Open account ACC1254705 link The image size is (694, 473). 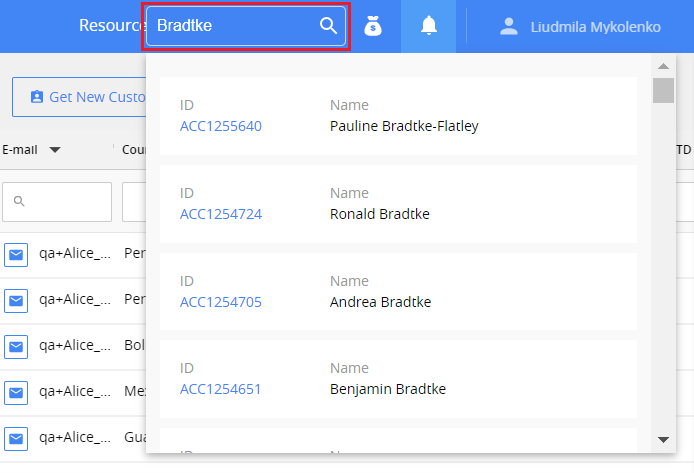221,302
